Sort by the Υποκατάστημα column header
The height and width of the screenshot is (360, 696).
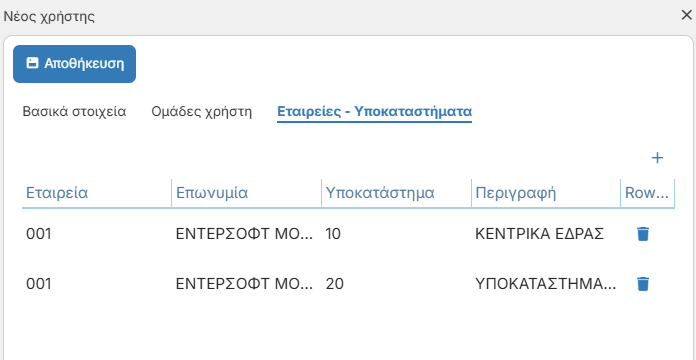point(396,193)
